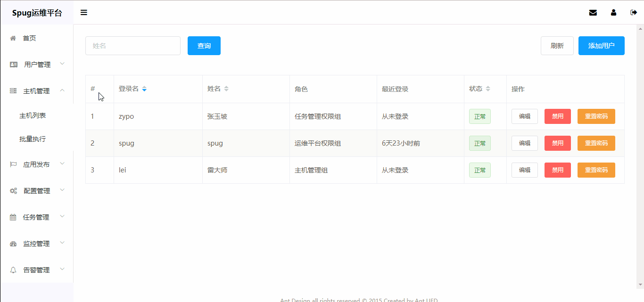The image size is (644, 302).
Task: Disable user spug with 禁用
Action: 558,143
